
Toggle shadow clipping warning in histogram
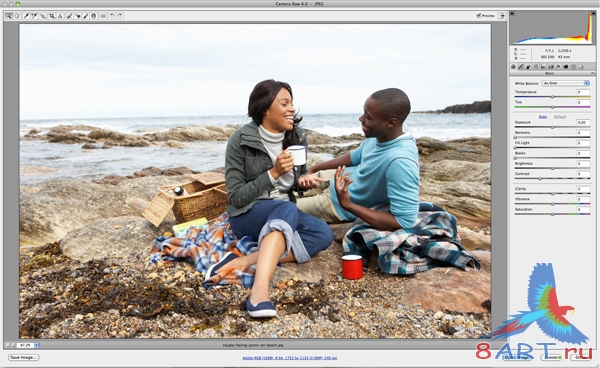(512, 13)
